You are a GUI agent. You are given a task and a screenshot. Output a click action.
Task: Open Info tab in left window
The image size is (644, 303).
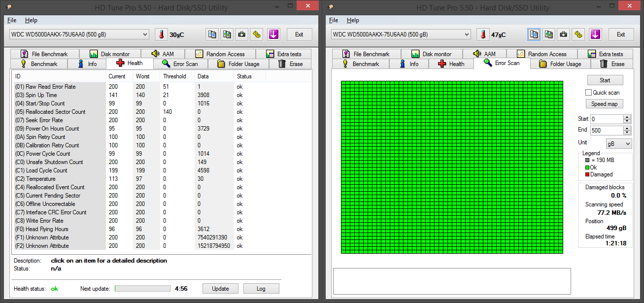tap(87, 64)
